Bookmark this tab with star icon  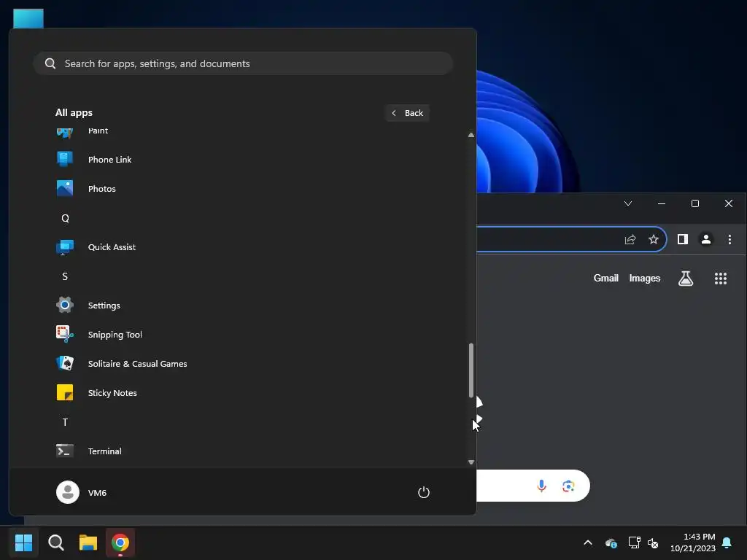pyautogui.click(x=654, y=239)
